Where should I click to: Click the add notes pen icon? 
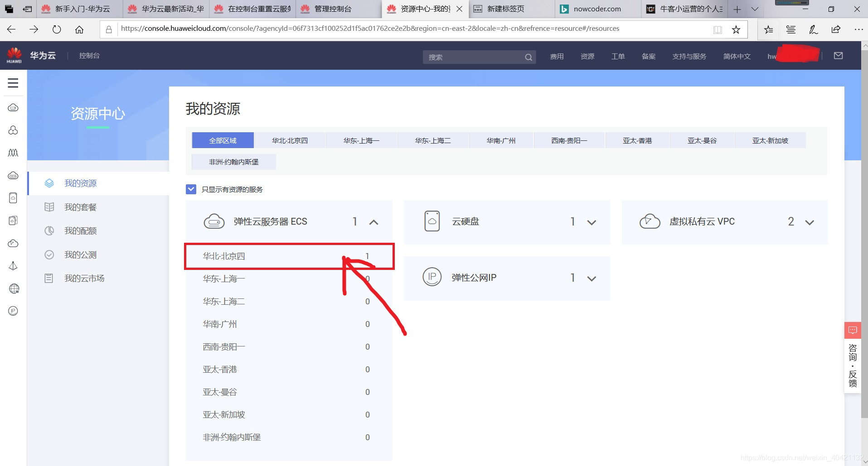[814, 29]
